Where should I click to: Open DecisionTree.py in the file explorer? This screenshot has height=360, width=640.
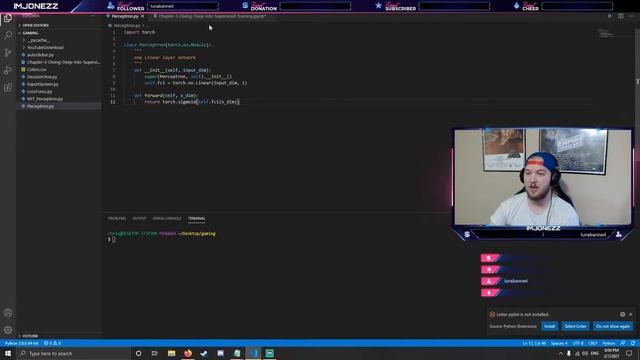[x=59, y=77]
